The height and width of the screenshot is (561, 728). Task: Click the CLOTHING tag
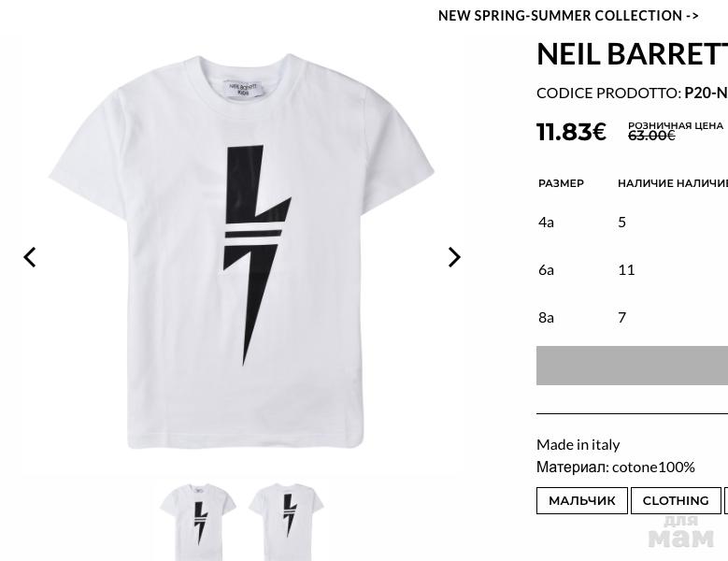coord(675,500)
